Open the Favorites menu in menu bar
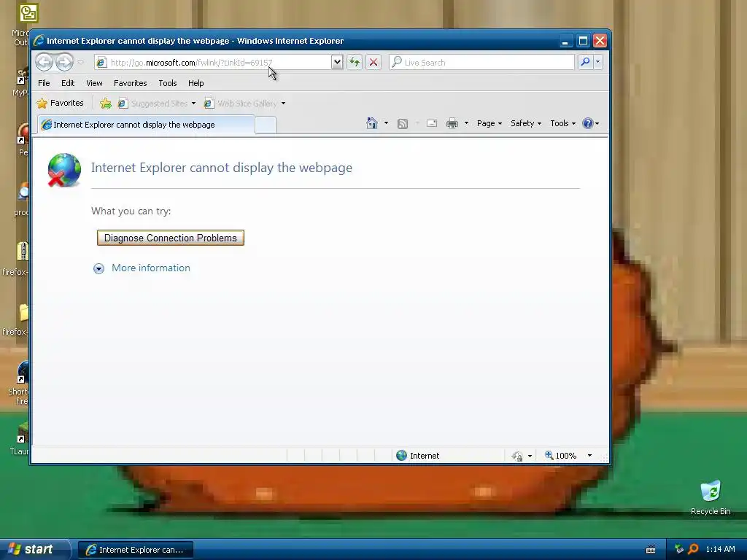 [x=130, y=83]
